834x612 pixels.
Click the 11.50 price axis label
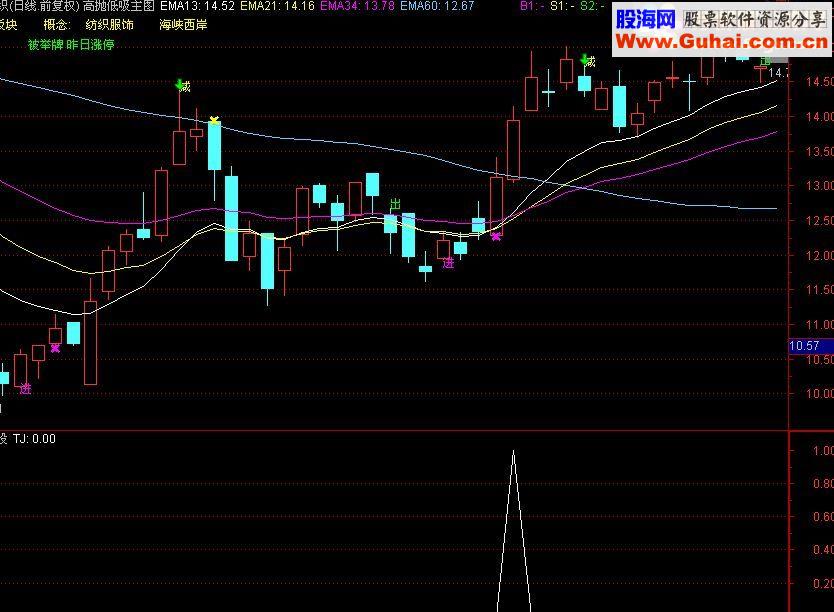820,290
